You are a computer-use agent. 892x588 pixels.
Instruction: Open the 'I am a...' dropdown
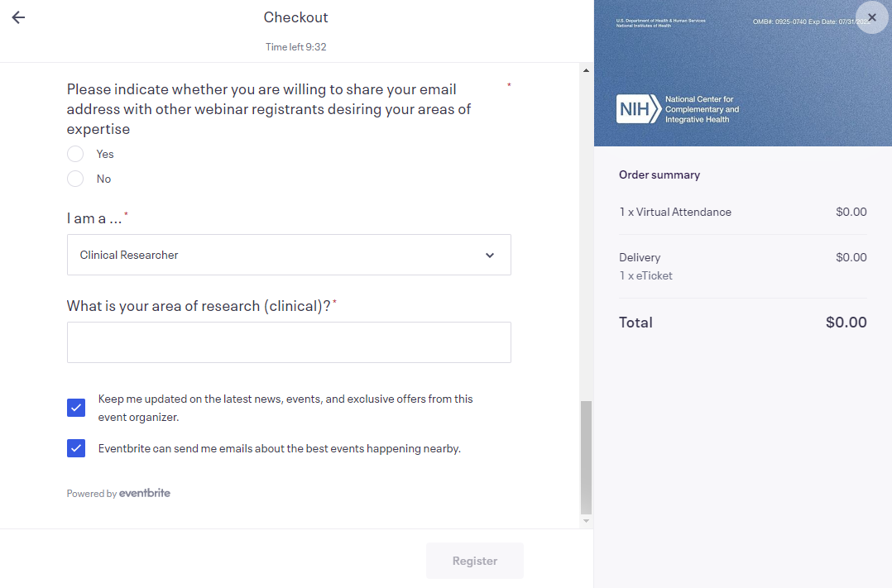[289, 255]
